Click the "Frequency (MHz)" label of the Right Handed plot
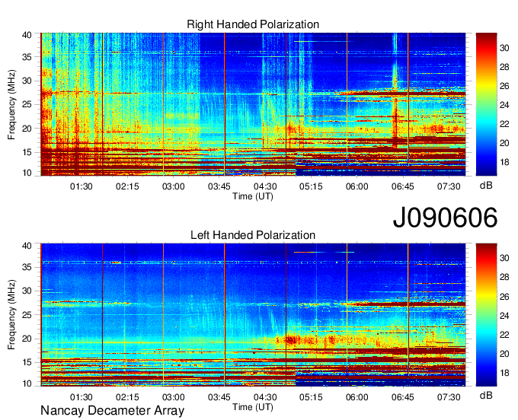The image size is (518, 420). pyautogui.click(x=11, y=104)
